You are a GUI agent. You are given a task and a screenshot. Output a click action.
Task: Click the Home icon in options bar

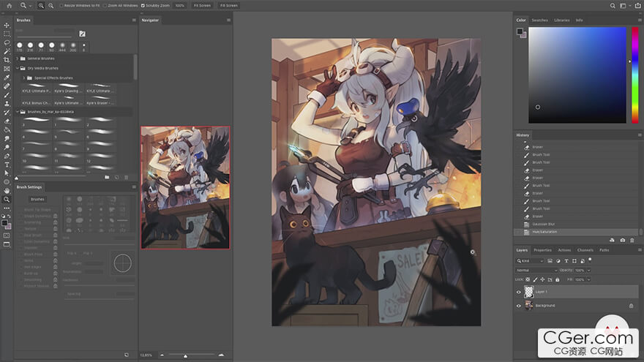(10, 5)
